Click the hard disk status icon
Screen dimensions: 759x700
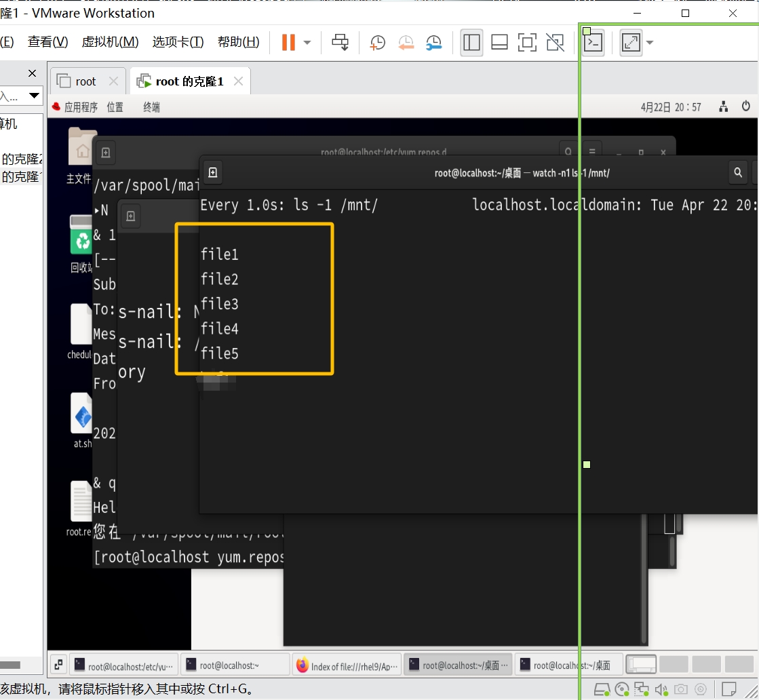pyautogui.click(x=602, y=689)
